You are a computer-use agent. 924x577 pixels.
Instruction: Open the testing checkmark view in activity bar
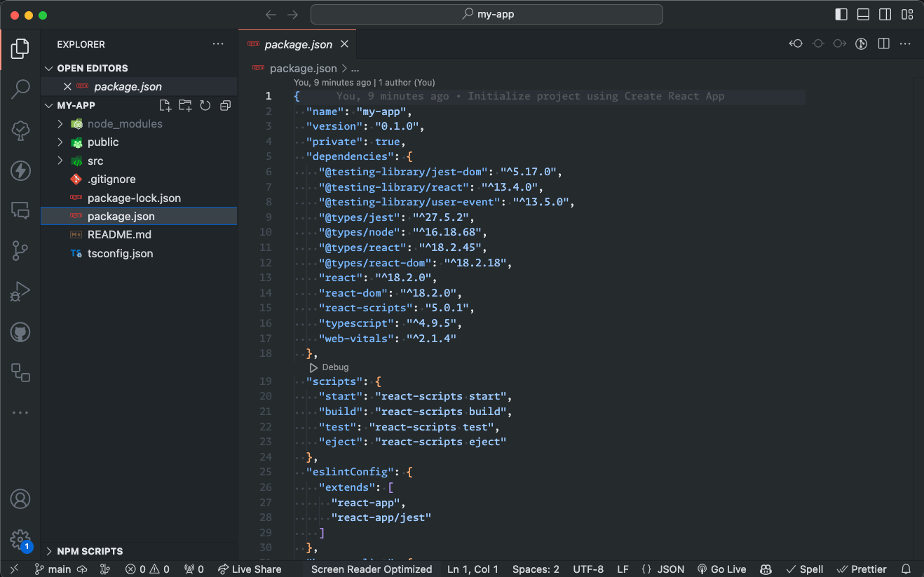point(20,129)
